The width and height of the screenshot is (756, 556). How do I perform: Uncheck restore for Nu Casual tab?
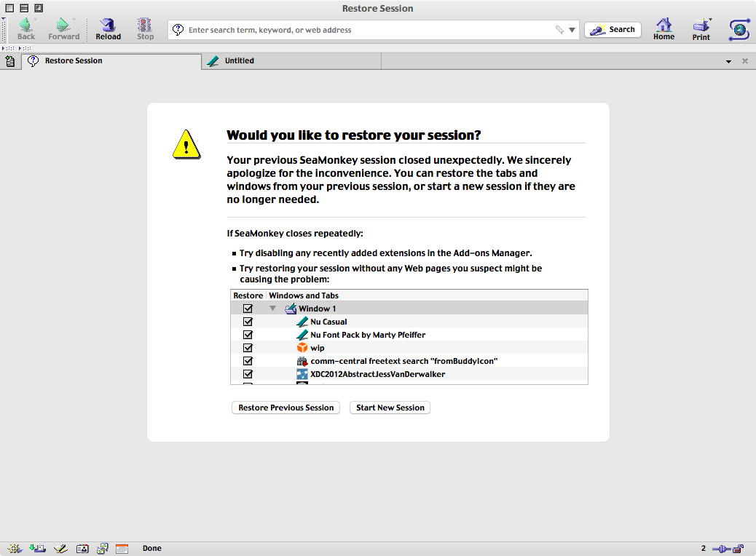pyautogui.click(x=248, y=322)
